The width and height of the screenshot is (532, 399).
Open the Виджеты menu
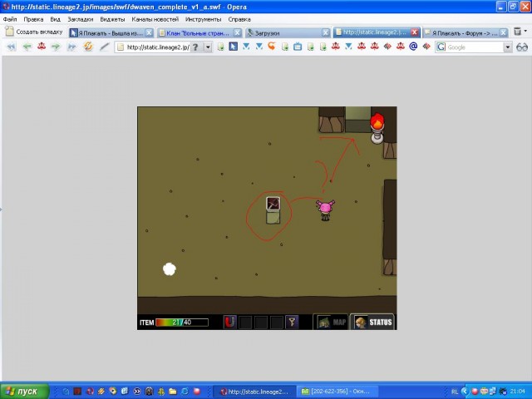pyautogui.click(x=112, y=19)
